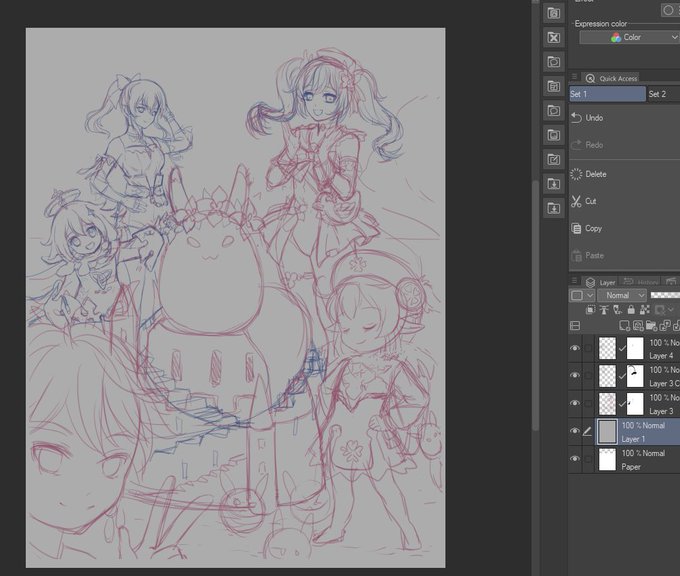
Task: Click the bottommost download-arrow folder icon
Action: pyautogui.click(x=554, y=209)
